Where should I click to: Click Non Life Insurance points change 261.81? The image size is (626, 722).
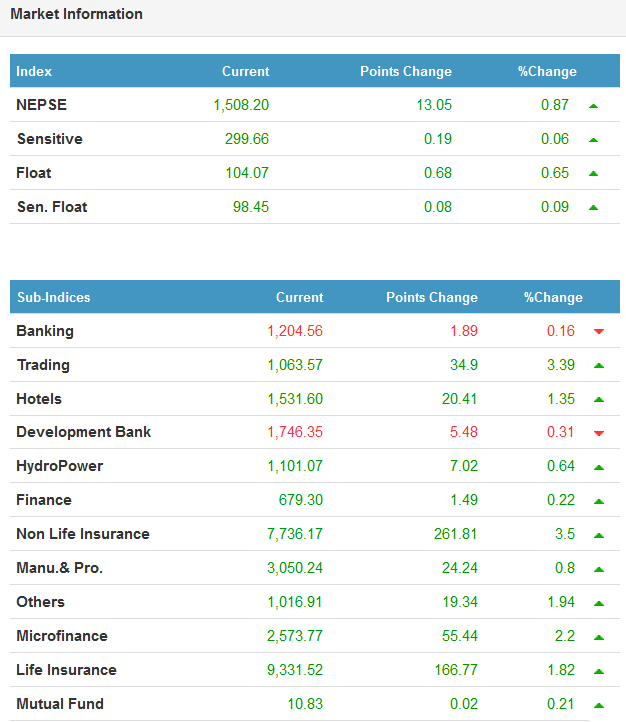click(456, 534)
